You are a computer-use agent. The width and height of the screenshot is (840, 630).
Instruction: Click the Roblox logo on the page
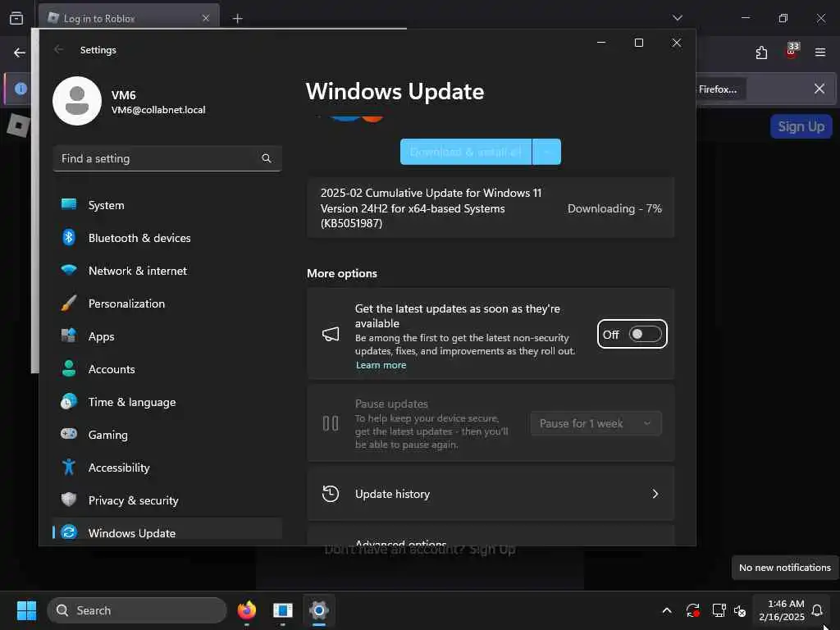coord(18,126)
